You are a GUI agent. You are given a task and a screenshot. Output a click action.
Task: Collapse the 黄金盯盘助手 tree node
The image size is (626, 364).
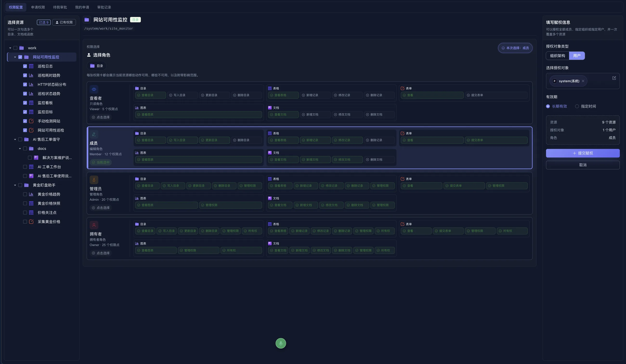tap(15, 185)
